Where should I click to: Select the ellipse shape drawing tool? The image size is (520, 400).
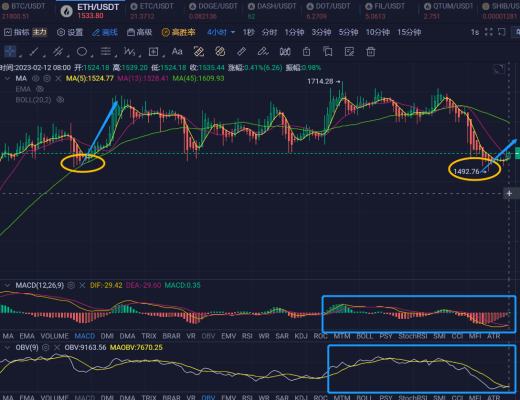82,52
